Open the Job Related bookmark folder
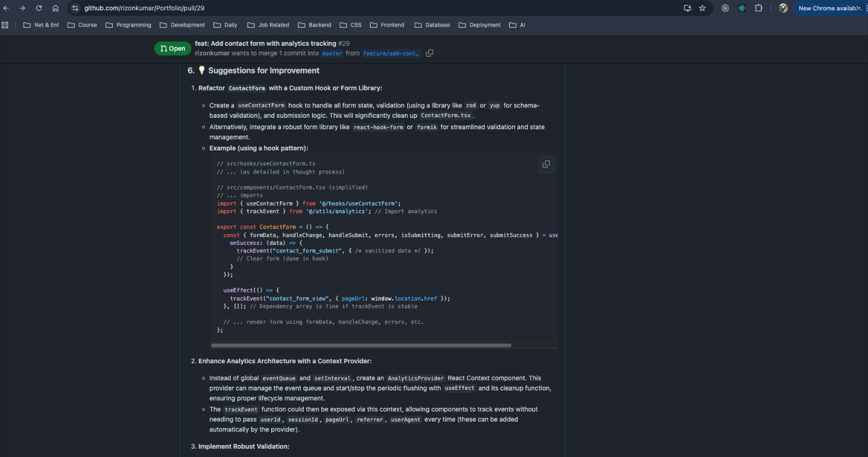 [x=268, y=25]
